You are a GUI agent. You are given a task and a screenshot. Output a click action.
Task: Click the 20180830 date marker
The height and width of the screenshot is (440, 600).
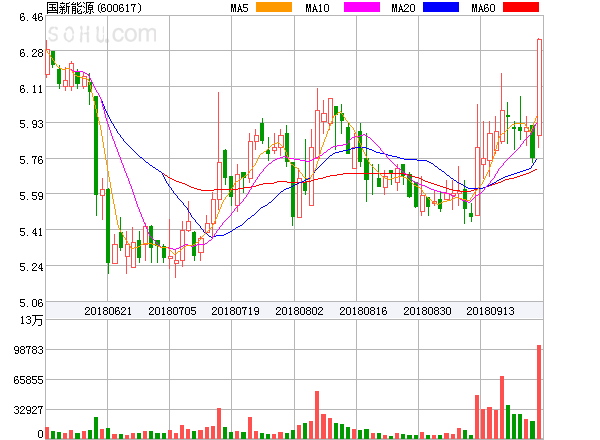point(427,311)
